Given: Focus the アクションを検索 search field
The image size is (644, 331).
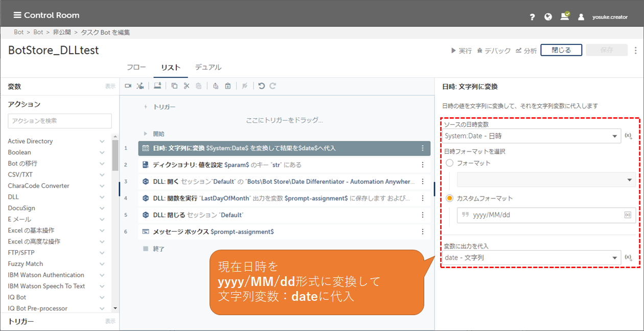Looking at the screenshot, I should 60,121.
